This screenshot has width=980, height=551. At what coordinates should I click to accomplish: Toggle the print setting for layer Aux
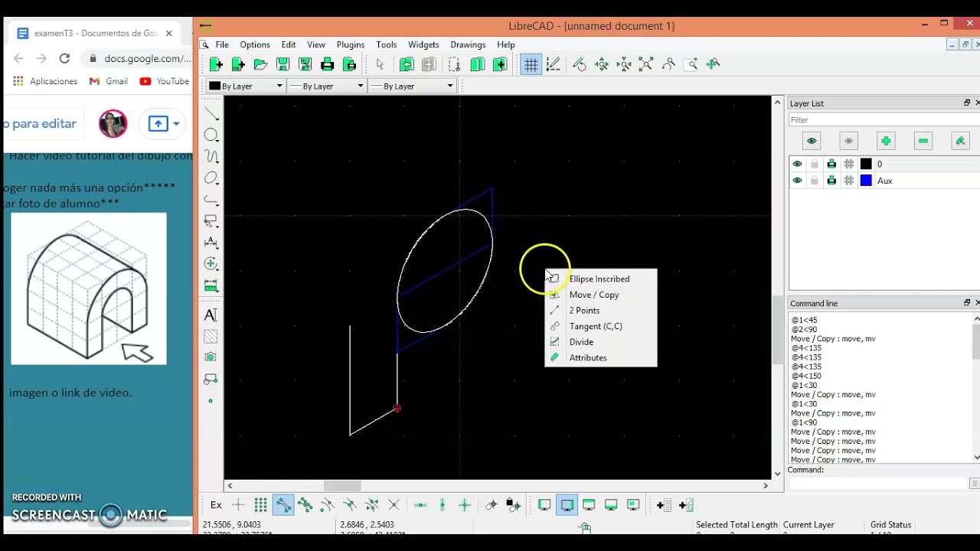point(831,181)
